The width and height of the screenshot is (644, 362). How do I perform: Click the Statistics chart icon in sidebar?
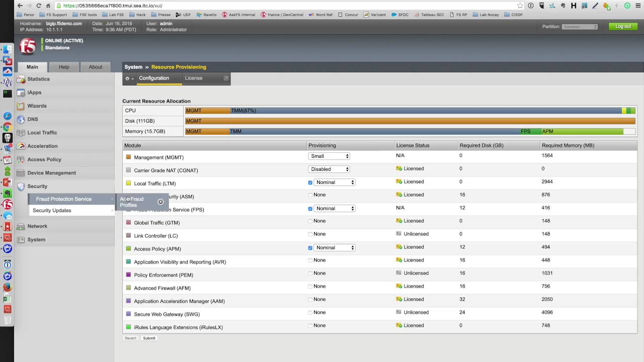point(21,79)
